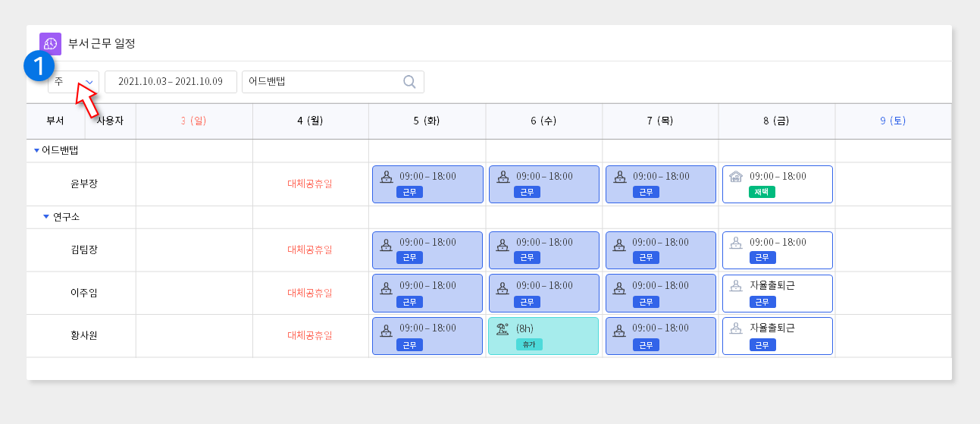This screenshot has width=980, height=424.
Task: Click work desk icon in 윤부장 Tuesday entry
Action: pyautogui.click(x=386, y=177)
